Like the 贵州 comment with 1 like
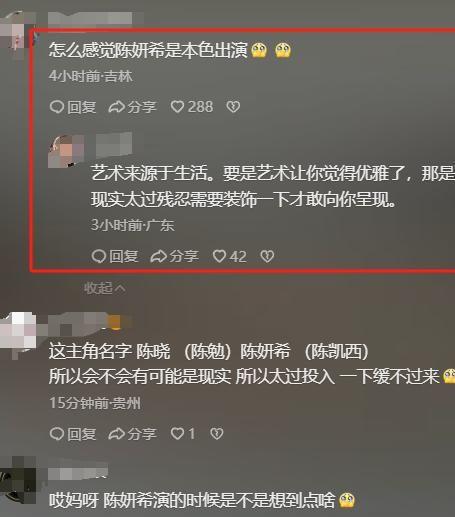 pyautogui.click(x=183, y=434)
